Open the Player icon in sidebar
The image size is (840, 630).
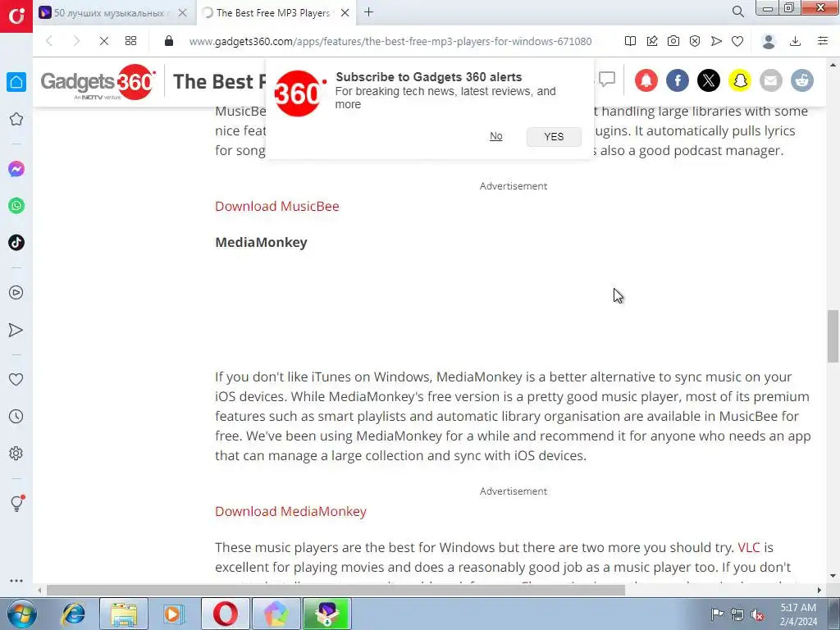[16, 293]
